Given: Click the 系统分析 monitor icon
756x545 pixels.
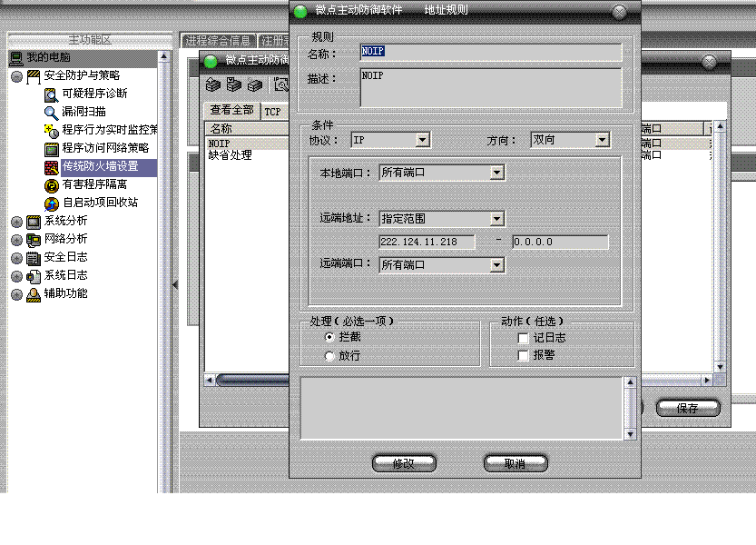Looking at the screenshot, I should point(34,222).
